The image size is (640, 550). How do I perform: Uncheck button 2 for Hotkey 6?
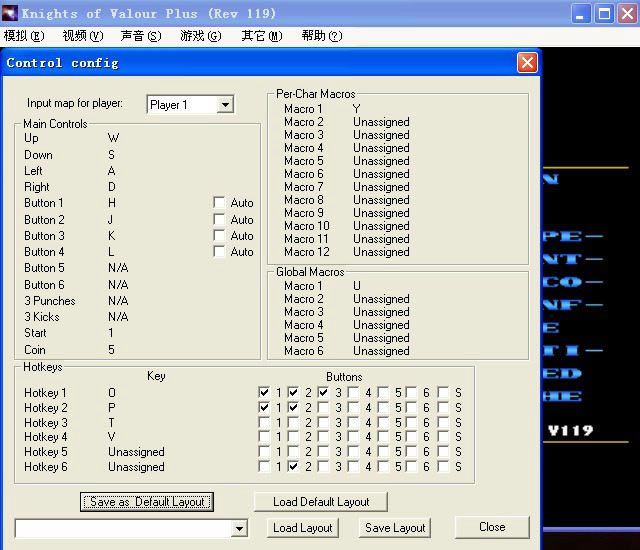click(x=293, y=467)
